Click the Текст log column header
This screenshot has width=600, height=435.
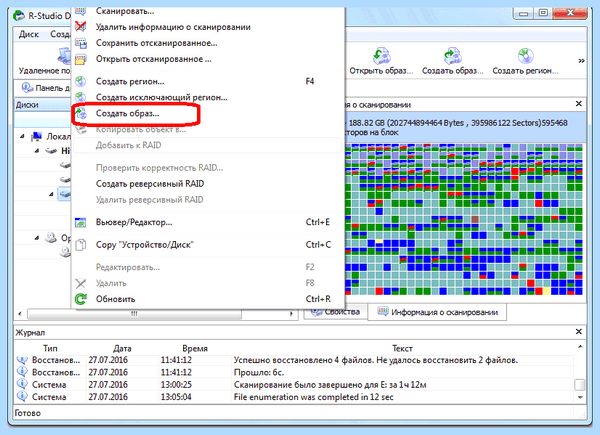402,348
